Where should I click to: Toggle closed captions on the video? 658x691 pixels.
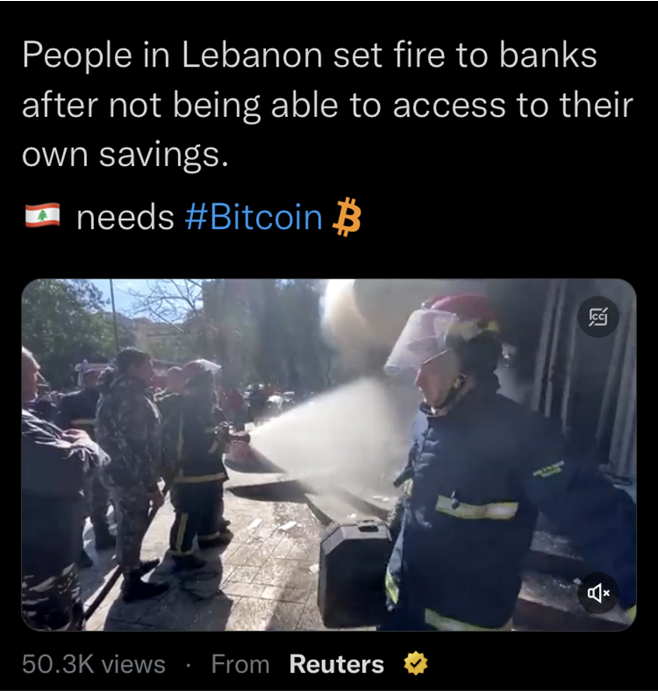point(599,317)
